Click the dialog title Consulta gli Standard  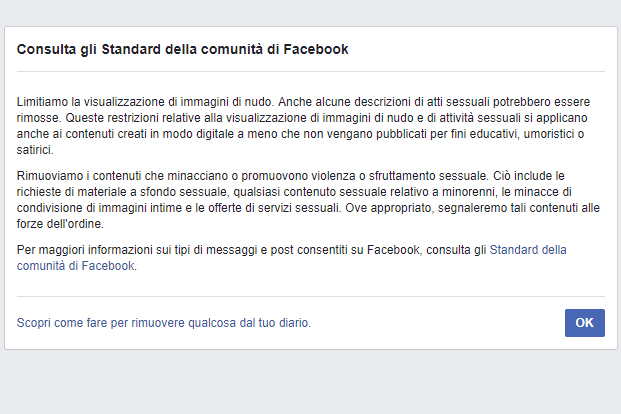(183, 49)
